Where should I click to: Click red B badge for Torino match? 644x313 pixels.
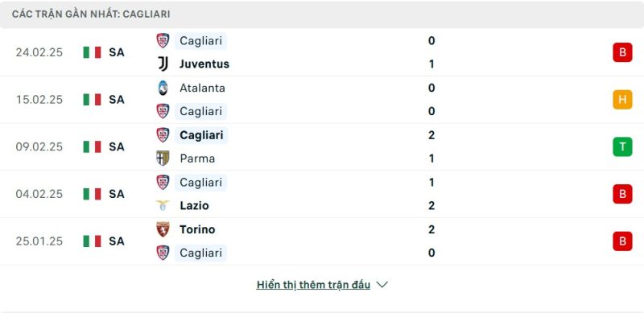622,241
